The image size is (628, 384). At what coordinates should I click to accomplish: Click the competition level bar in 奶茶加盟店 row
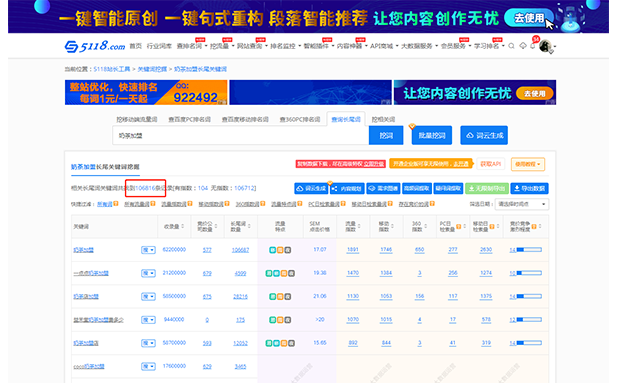coord(529,343)
